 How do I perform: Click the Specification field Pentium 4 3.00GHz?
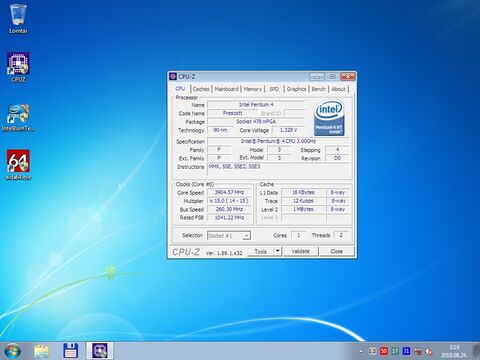278,141
